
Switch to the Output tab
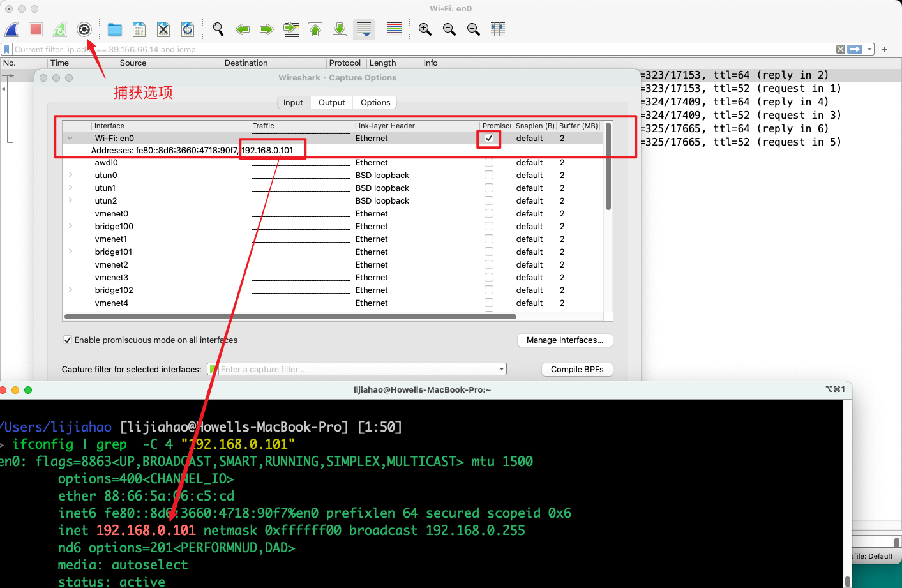pos(331,102)
